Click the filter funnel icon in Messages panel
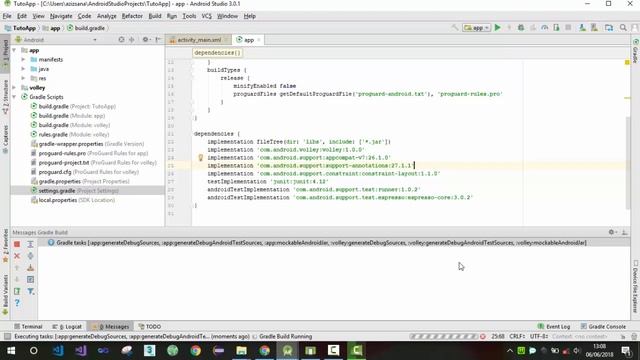Viewport: 640px width, 360px height. 30,291
